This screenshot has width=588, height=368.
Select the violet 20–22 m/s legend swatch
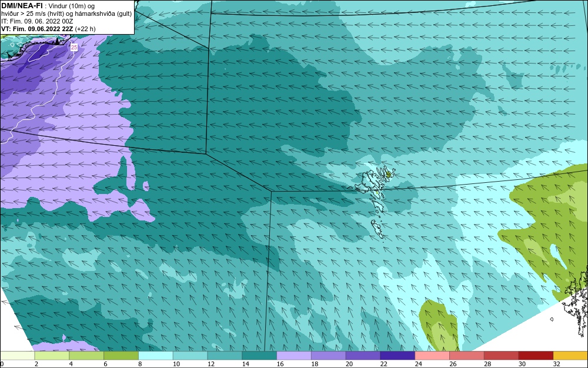(x=363, y=356)
